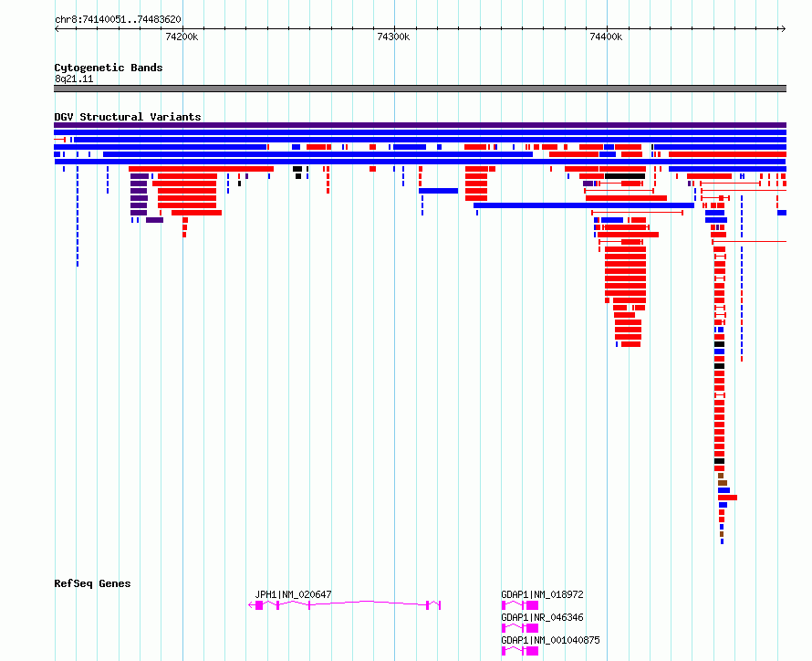Viewport: 812px width, 661px height.
Task: Click the isolated purple bar below the purple stack
Action: click(x=154, y=220)
